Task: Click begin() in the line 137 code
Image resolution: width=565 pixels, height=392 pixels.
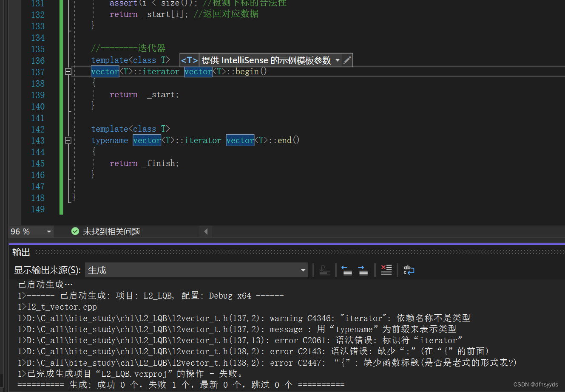Action: [251, 72]
